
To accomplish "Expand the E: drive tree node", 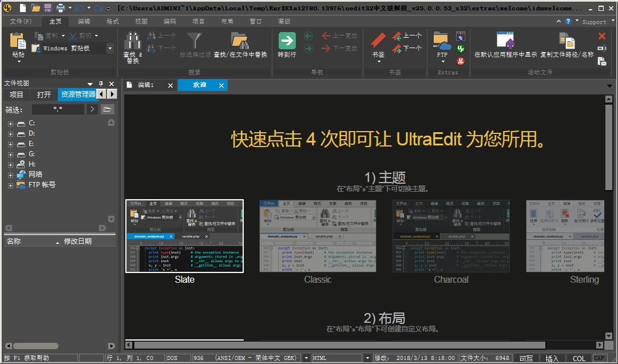I will pos(11,144).
